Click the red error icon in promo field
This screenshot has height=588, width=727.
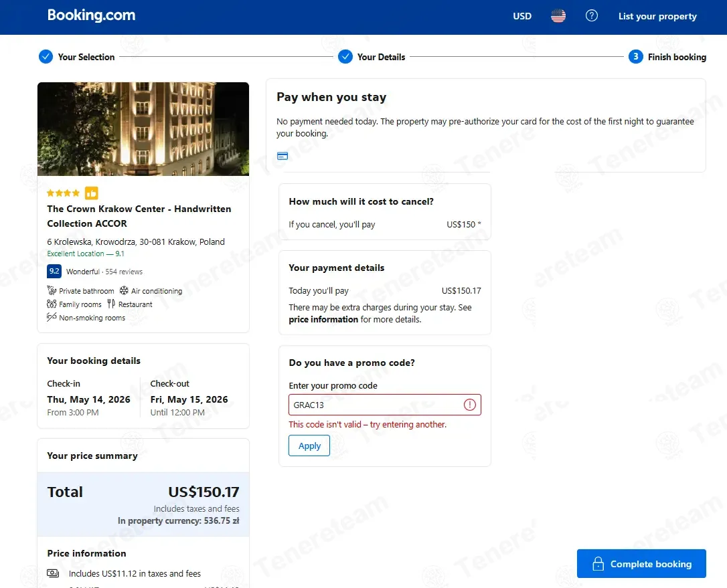470,405
